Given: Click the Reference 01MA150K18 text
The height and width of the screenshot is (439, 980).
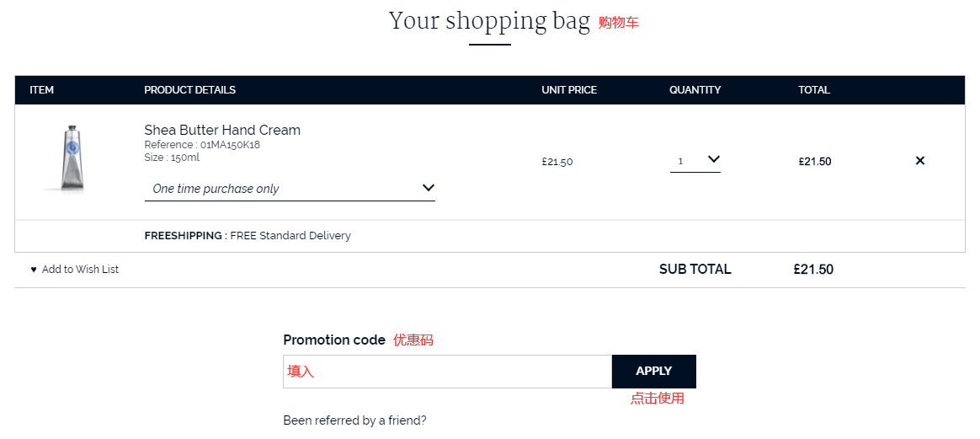Looking at the screenshot, I should pyautogui.click(x=202, y=145).
